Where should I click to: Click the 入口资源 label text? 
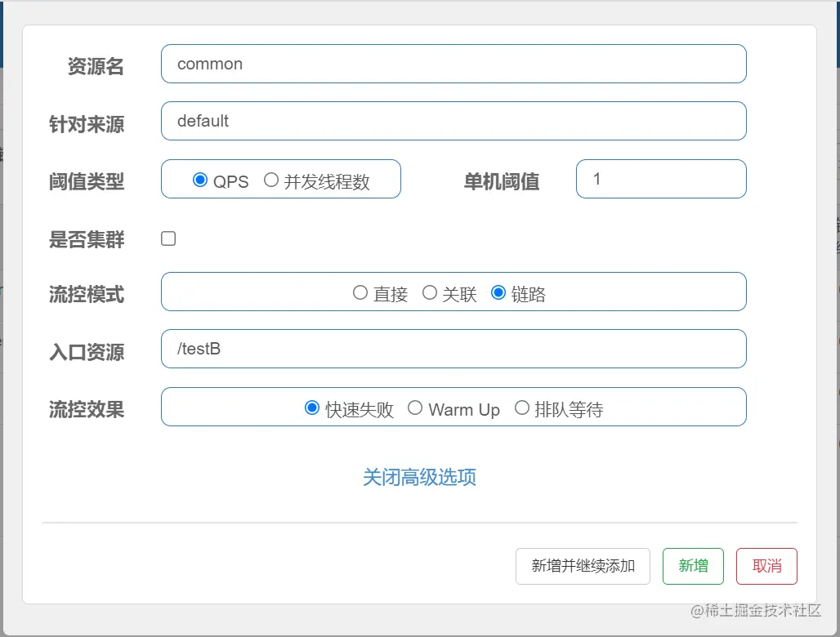pyautogui.click(x=87, y=352)
